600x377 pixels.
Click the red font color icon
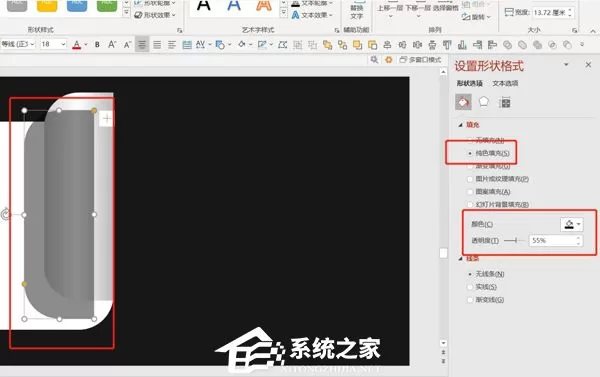point(77,45)
